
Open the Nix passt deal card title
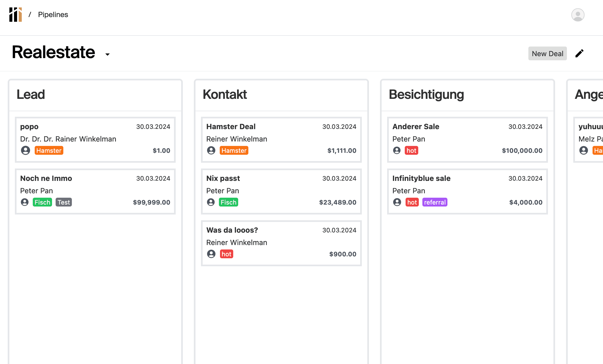click(x=223, y=178)
